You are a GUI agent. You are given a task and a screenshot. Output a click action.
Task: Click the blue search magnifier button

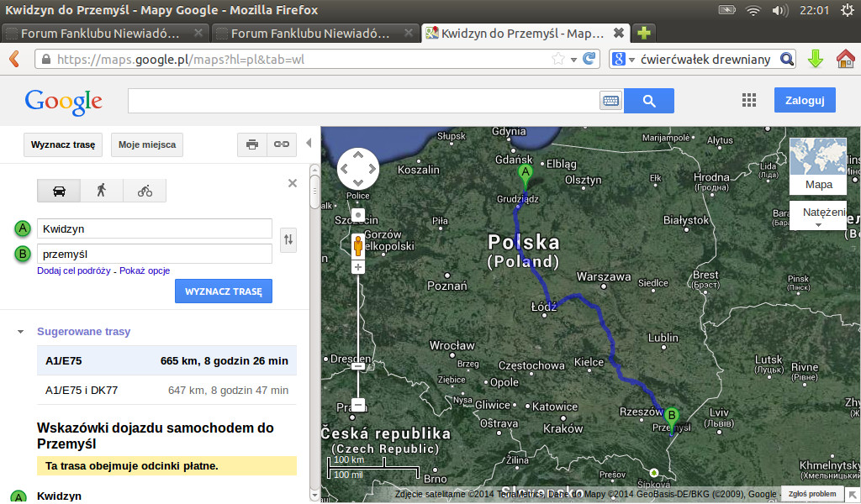tap(648, 101)
